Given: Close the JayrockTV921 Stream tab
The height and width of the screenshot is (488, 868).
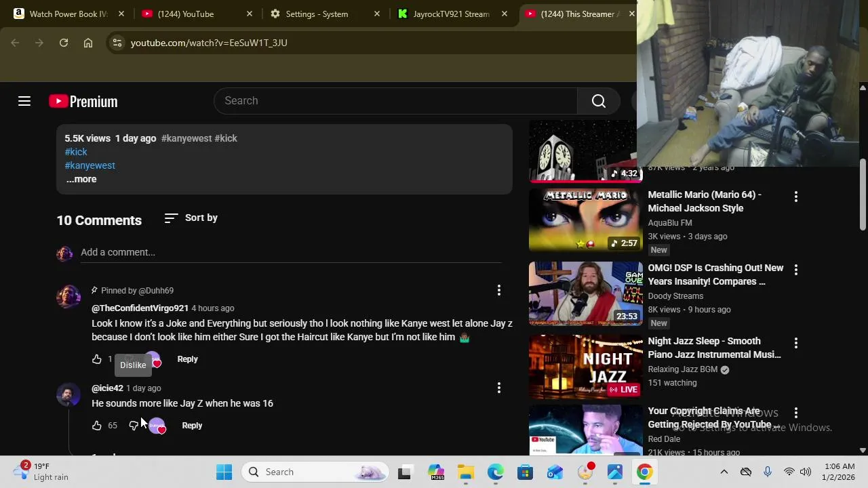Looking at the screenshot, I should [x=505, y=14].
